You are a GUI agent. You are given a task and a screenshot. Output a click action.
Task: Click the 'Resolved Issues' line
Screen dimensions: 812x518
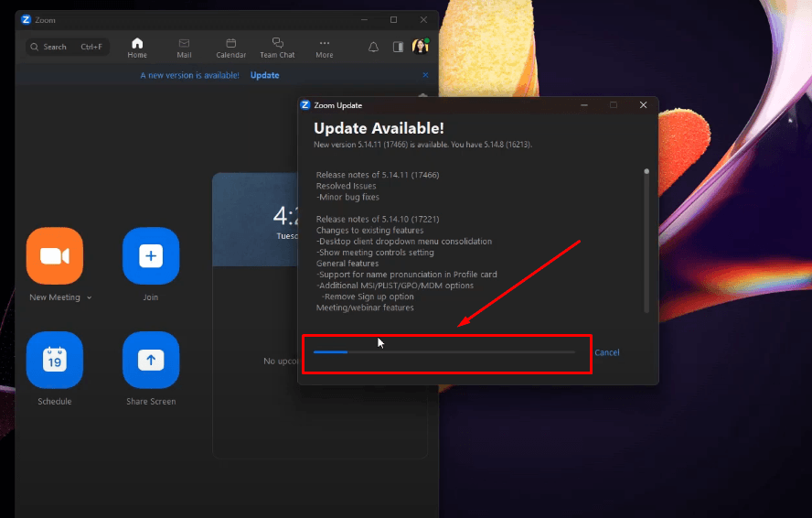(x=346, y=186)
